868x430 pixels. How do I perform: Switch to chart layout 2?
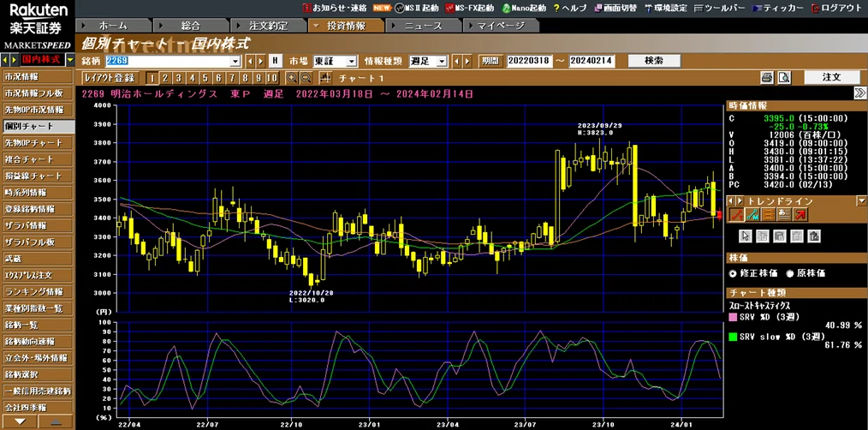point(165,78)
